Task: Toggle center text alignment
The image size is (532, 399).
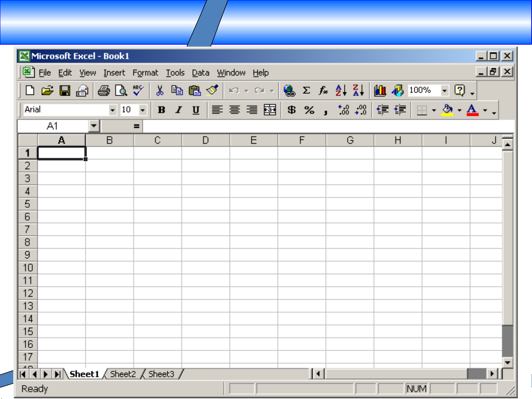Action: click(x=235, y=110)
